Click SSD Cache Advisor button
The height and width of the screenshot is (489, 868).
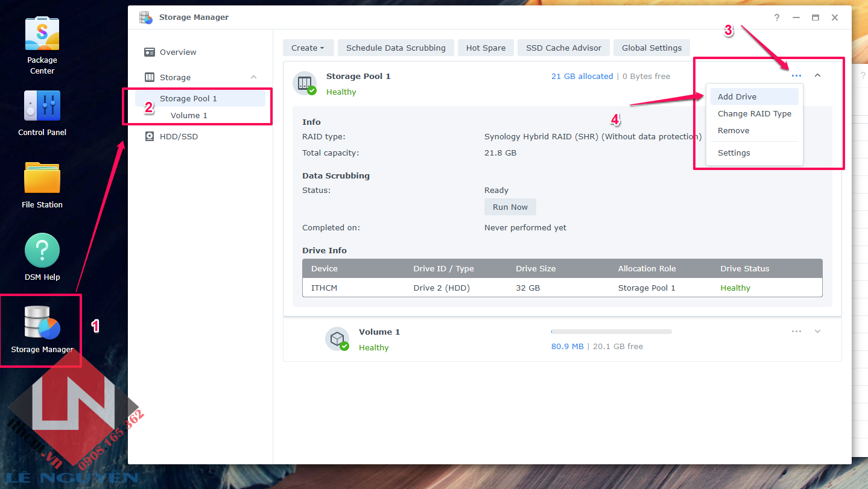[563, 48]
